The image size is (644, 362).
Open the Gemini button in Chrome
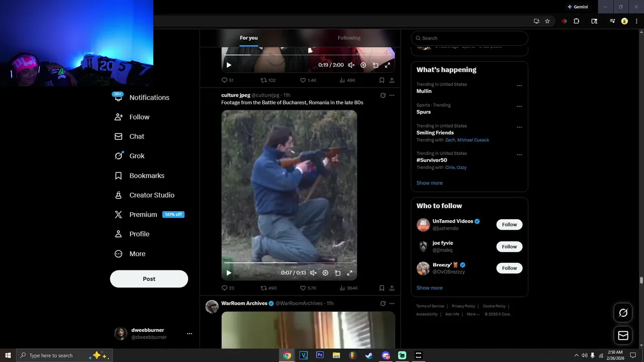click(x=578, y=7)
